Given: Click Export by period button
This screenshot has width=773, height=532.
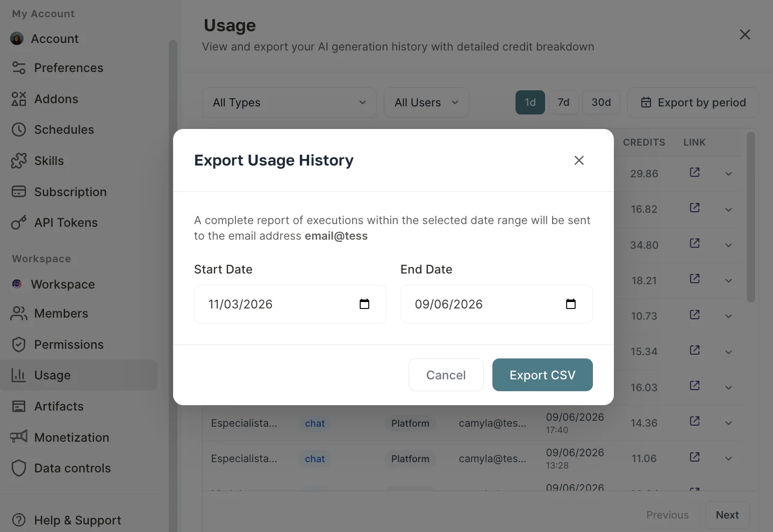Looking at the screenshot, I should click(x=693, y=102).
